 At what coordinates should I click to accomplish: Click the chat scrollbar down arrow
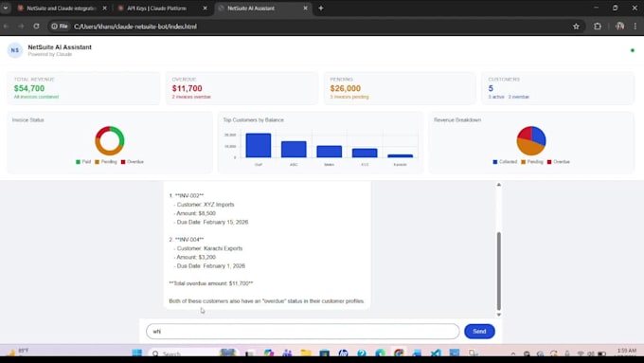pyautogui.click(x=498, y=315)
